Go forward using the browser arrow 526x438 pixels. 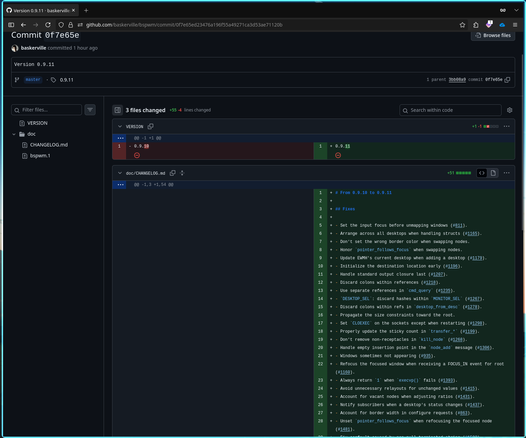click(x=36, y=25)
